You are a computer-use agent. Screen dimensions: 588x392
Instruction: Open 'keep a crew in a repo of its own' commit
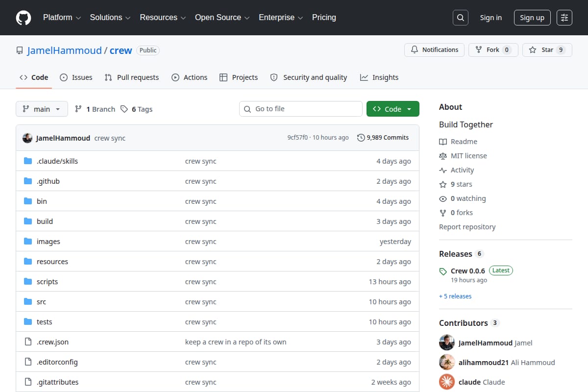236,342
